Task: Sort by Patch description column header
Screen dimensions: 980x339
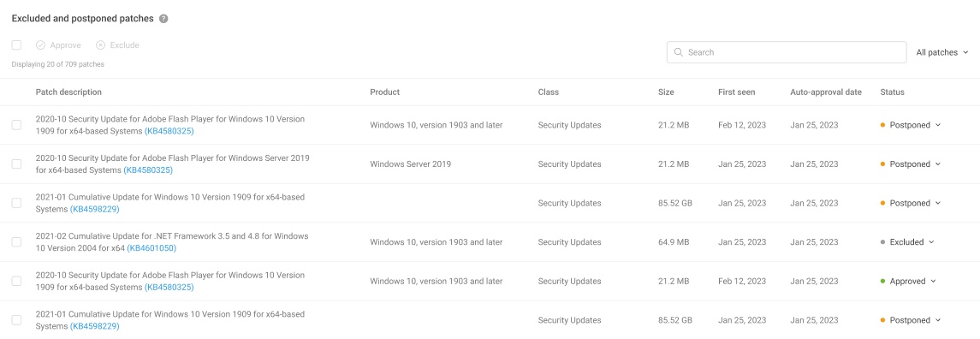Action: (68, 92)
